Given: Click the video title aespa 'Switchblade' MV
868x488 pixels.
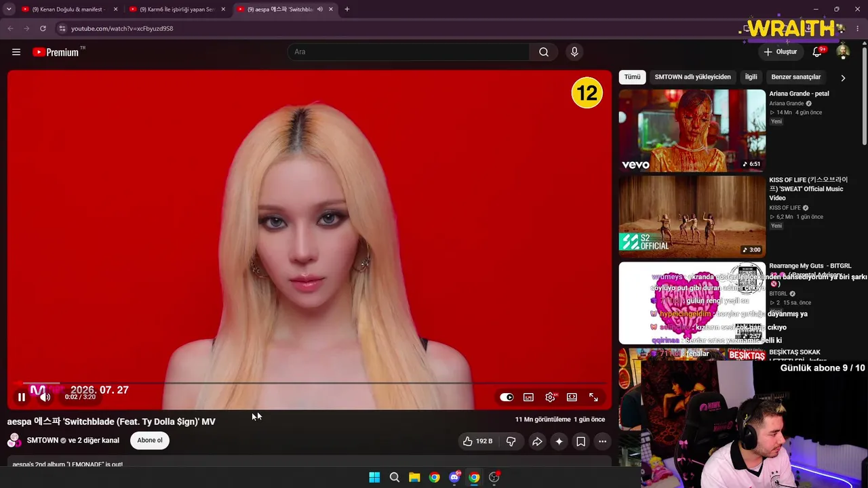Looking at the screenshot, I should 111,422.
